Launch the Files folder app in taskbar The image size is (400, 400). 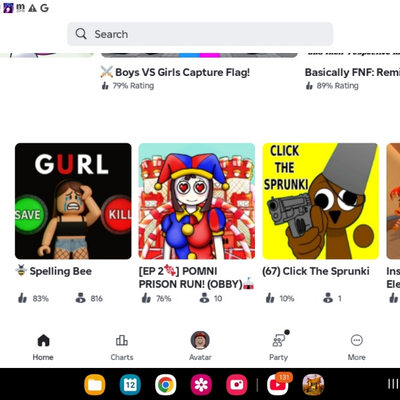(x=95, y=385)
